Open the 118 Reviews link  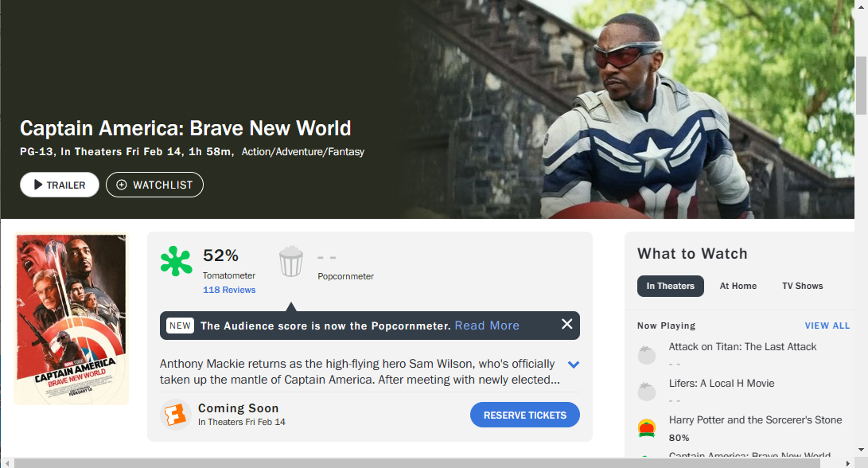coord(229,290)
